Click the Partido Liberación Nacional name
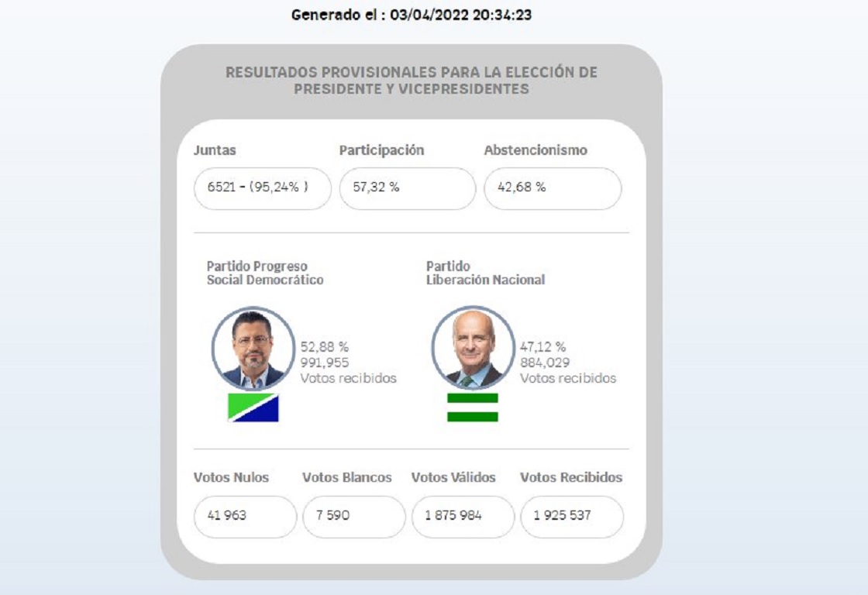868x595 pixels. (485, 273)
